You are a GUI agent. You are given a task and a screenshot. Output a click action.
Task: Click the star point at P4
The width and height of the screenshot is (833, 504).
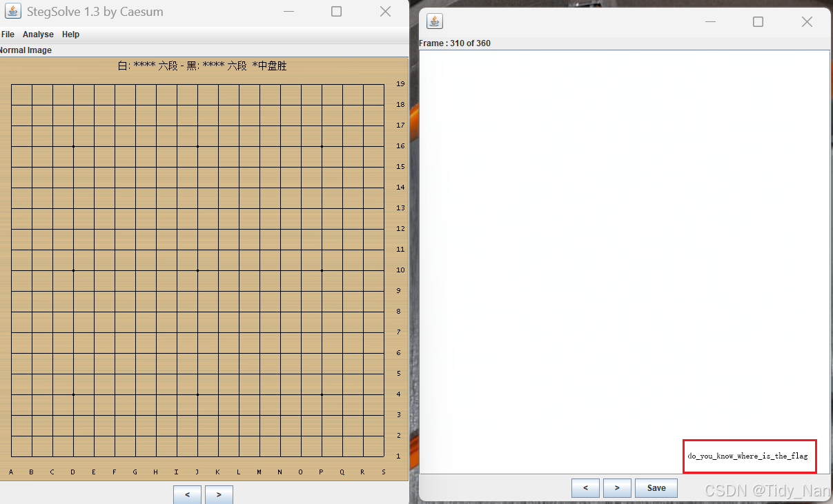pos(322,394)
